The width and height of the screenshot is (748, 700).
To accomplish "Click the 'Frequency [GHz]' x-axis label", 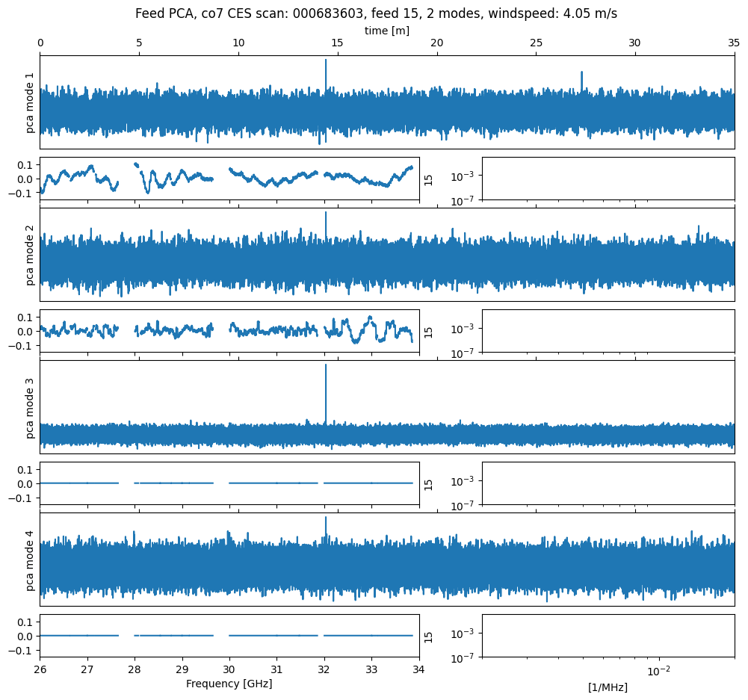I will [229, 684].
